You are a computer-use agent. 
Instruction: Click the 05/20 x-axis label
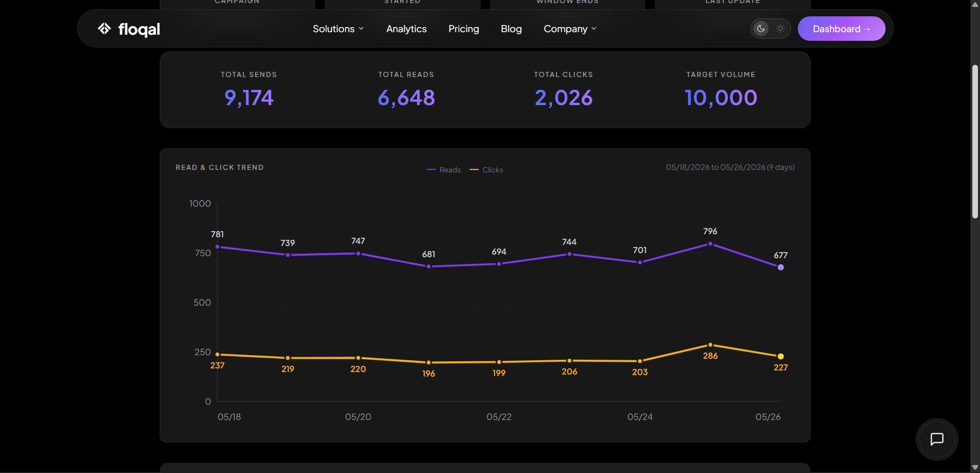(x=358, y=417)
